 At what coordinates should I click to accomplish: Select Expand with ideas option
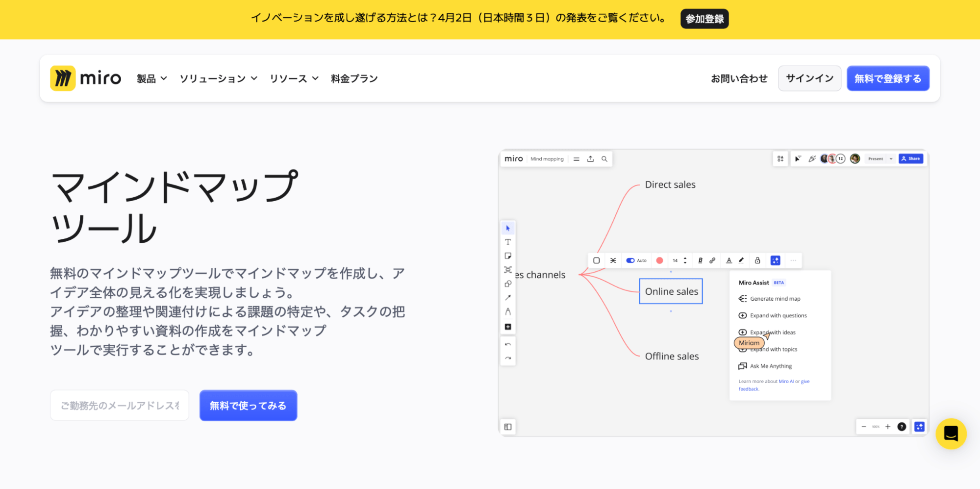click(767, 332)
